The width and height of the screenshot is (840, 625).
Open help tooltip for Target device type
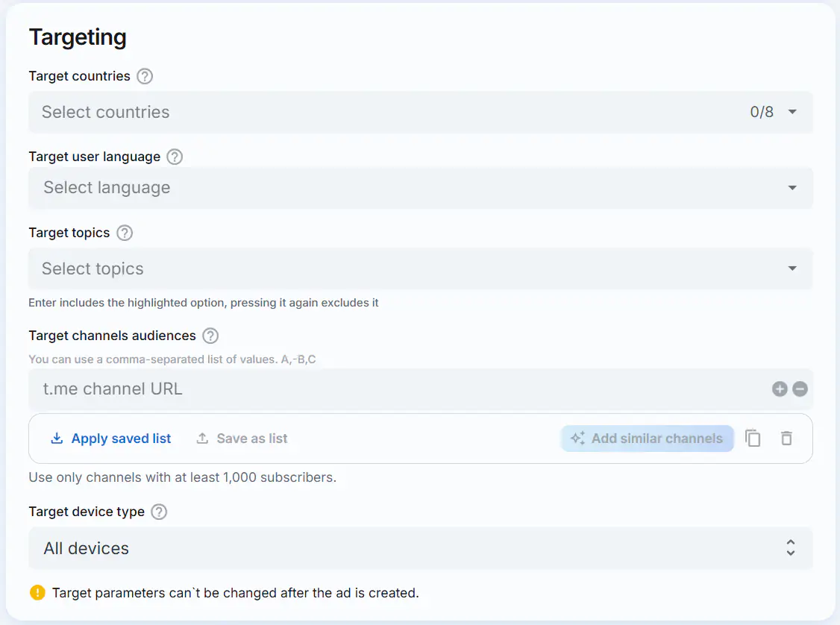pos(159,512)
